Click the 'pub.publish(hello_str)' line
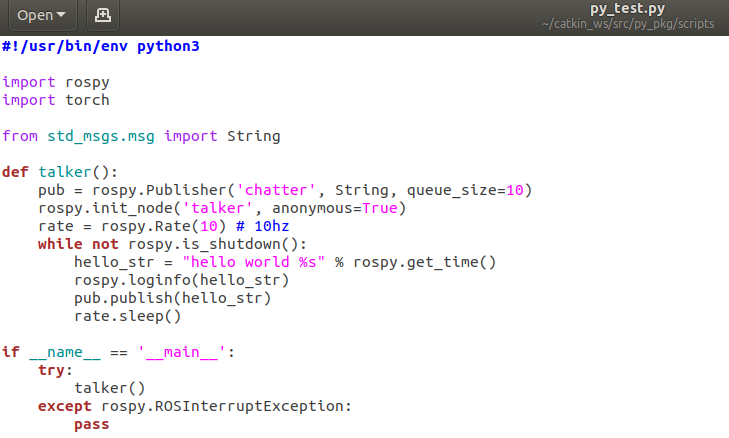The height and width of the screenshot is (438, 729). [172, 298]
